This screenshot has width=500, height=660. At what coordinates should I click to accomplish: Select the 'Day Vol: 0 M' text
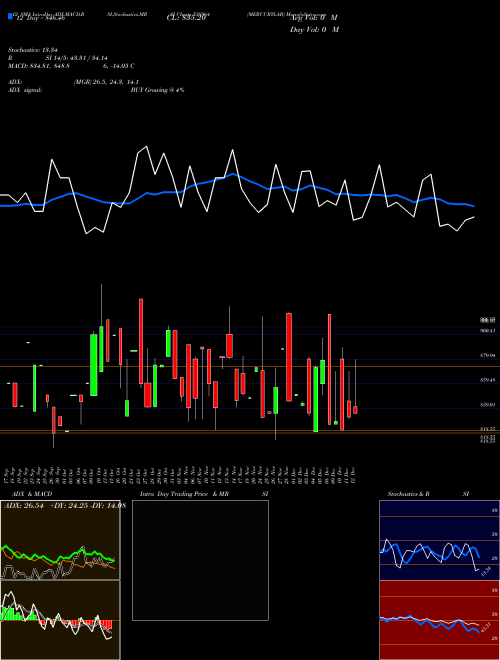click(314, 29)
